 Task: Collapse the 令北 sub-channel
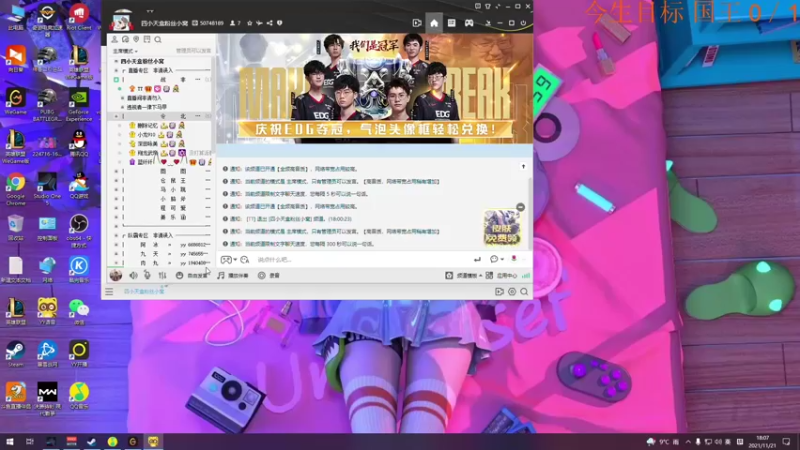tap(116, 116)
